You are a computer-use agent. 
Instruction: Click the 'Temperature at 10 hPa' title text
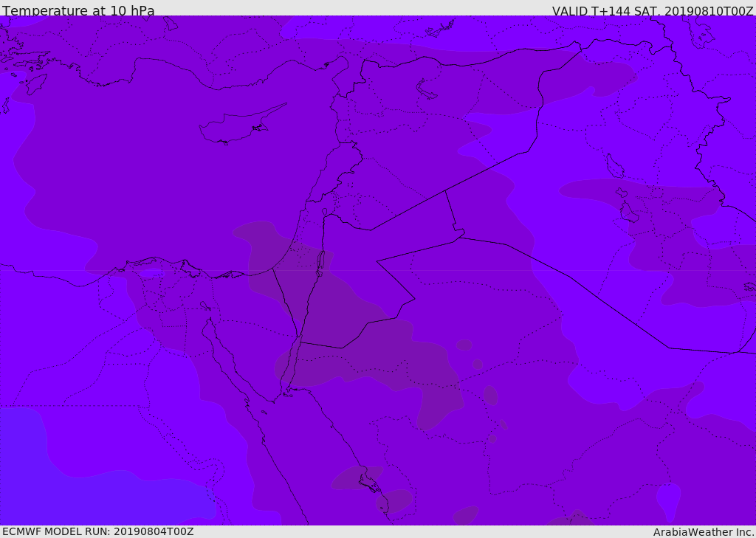pos(78,10)
